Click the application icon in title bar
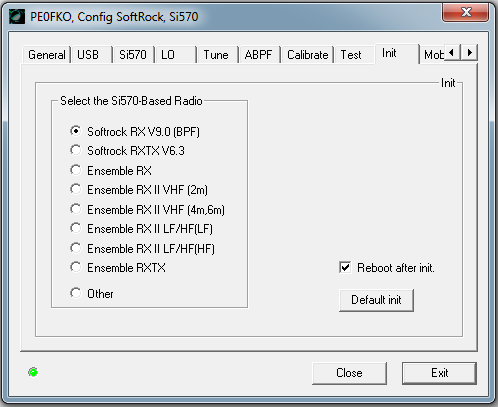Image resolution: width=498 pixels, height=407 pixels. 17,17
